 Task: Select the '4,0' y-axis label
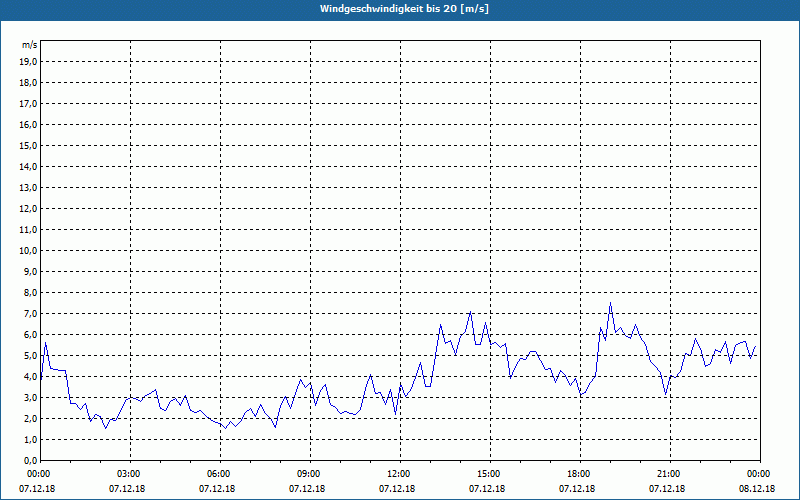[30, 377]
